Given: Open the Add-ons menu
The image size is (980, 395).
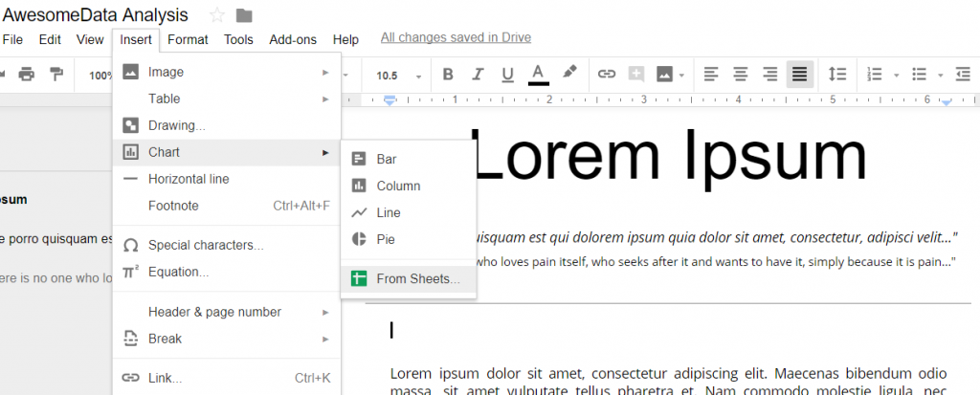Looking at the screenshot, I should (x=293, y=40).
